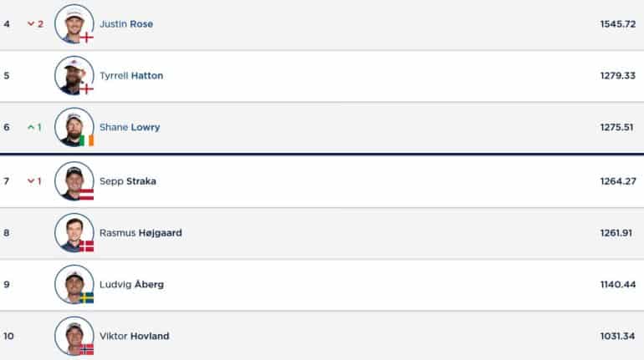Click the red down-2 arrow for Rose
This screenshot has width=644, height=360.
35,23
